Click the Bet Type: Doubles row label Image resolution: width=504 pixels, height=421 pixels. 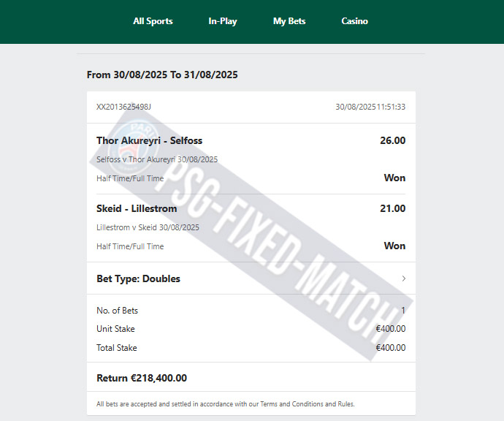pyautogui.click(x=138, y=278)
